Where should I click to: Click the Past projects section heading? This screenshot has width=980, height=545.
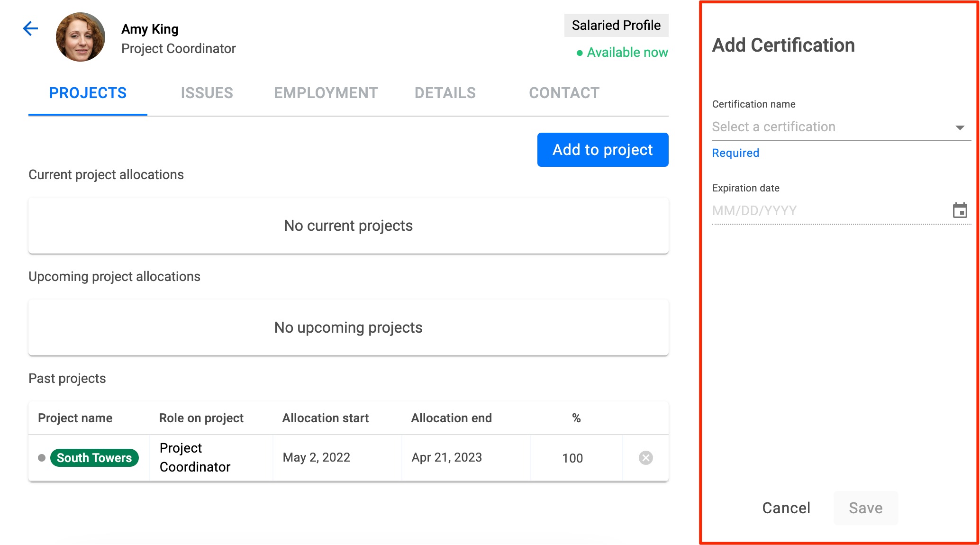(x=67, y=378)
